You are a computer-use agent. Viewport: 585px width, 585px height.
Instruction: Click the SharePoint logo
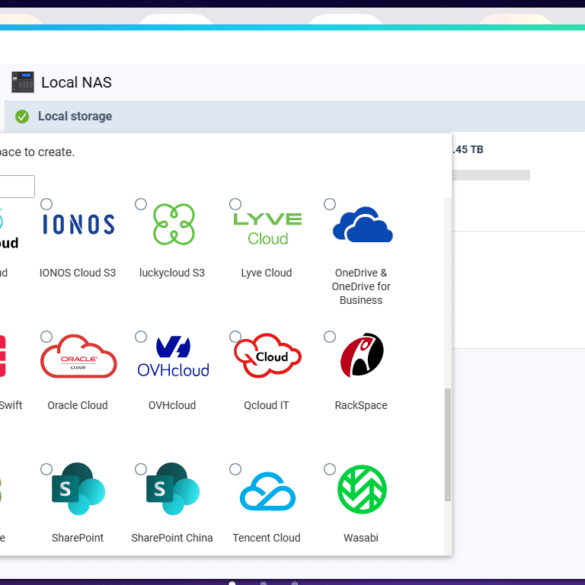tap(78, 488)
